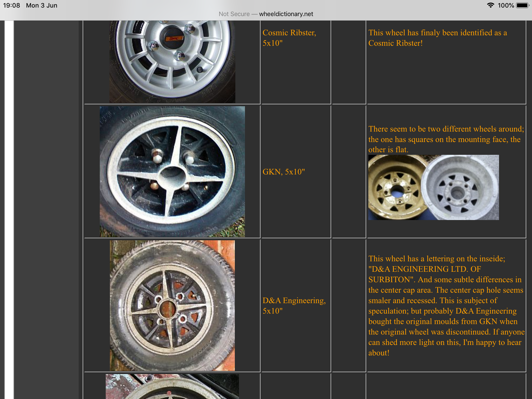
Task: Tap the 'Cosmic Ribster, 5x10"' label
Action: click(289, 38)
